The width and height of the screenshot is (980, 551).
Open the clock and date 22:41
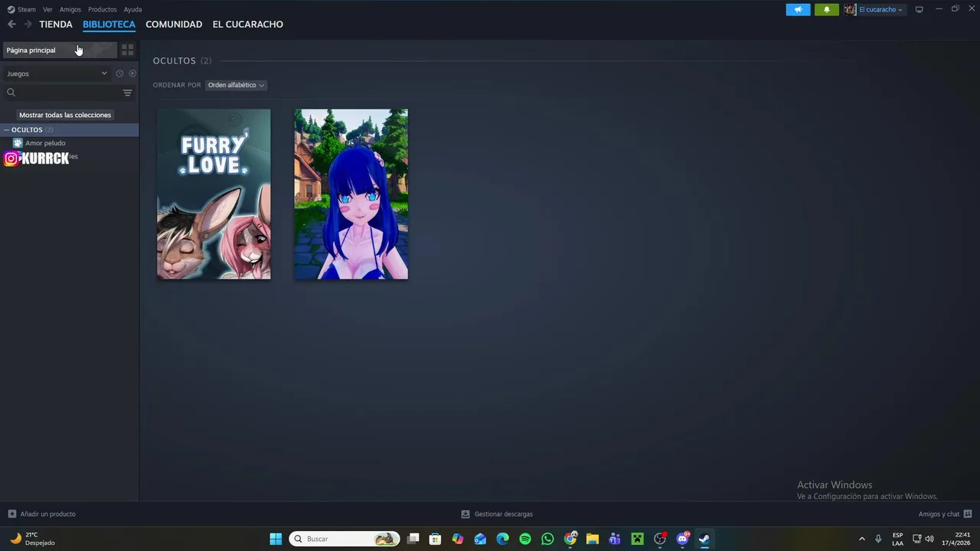pos(956,539)
